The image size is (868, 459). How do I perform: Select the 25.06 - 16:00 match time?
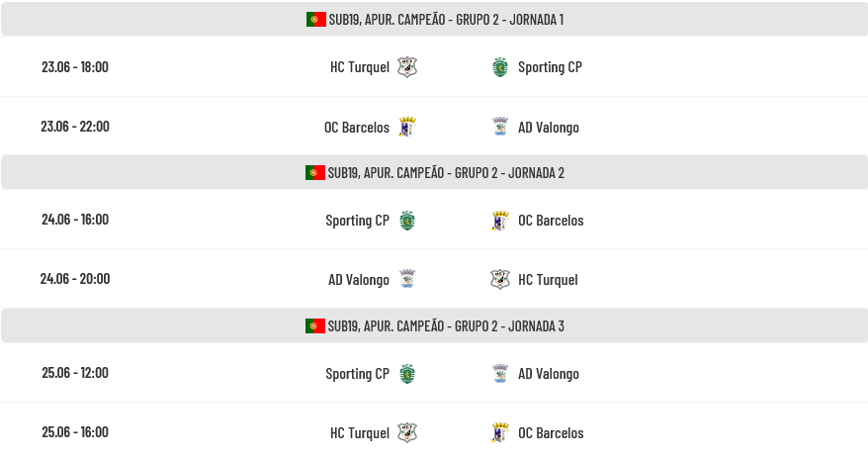pos(75,432)
